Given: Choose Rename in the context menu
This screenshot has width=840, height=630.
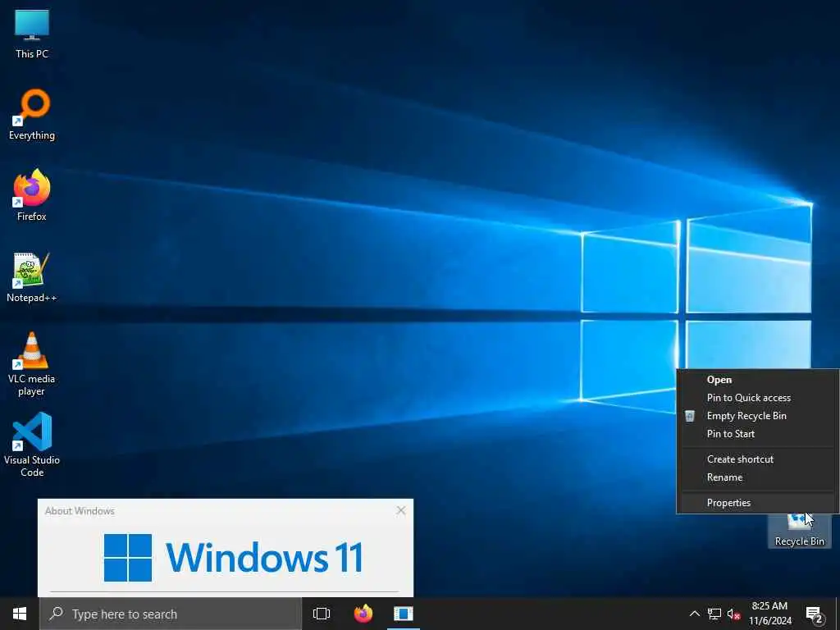Looking at the screenshot, I should pos(757,477).
